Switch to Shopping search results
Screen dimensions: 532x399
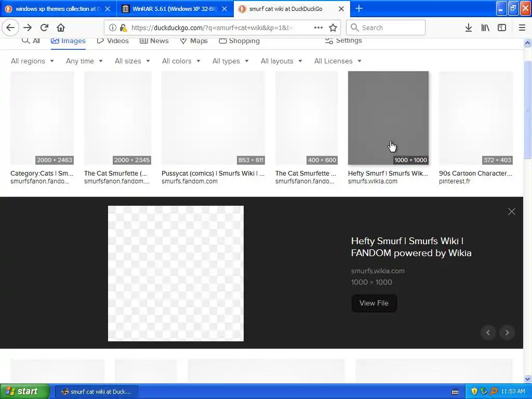pos(239,41)
